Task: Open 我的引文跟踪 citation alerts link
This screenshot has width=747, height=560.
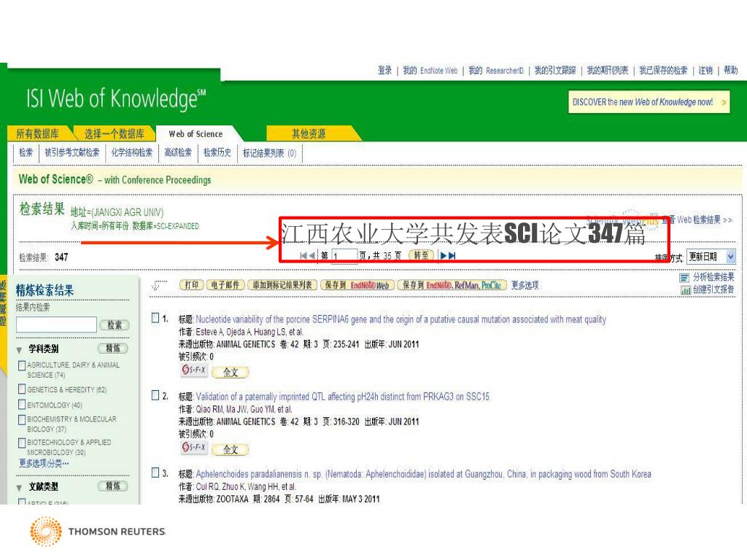Action: coord(555,71)
